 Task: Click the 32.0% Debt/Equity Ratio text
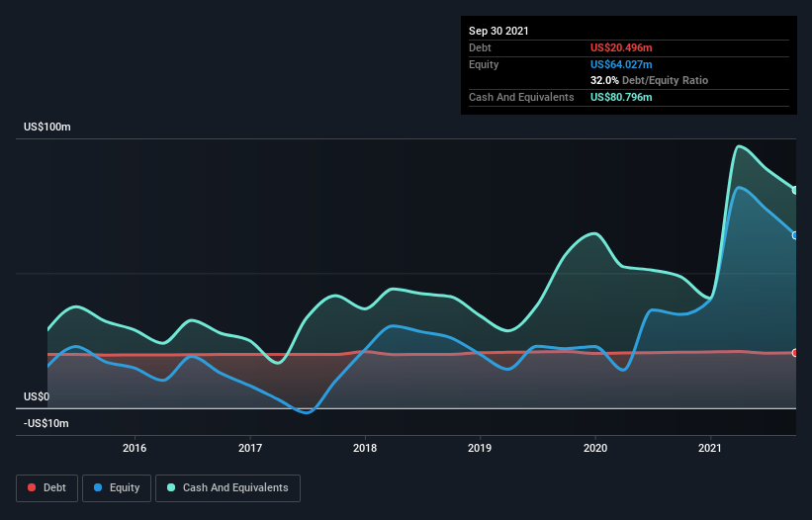(x=650, y=80)
